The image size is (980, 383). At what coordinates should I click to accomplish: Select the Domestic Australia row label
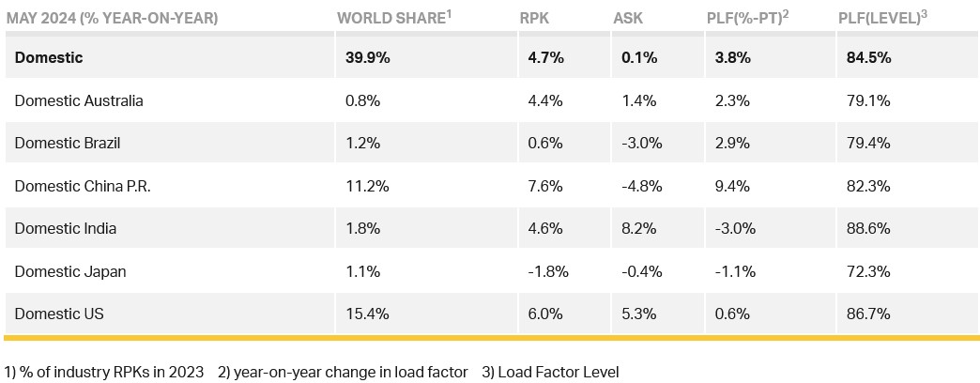point(79,100)
